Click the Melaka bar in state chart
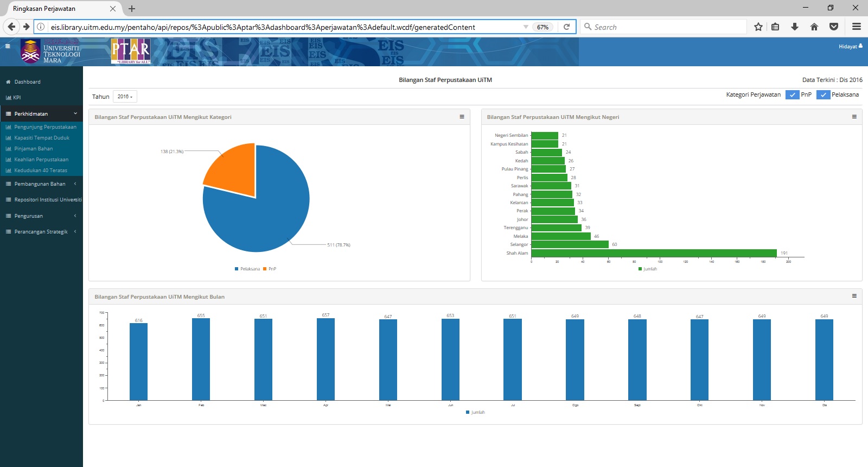This screenshot has width=868, height=467. click(x=561, y=236)
